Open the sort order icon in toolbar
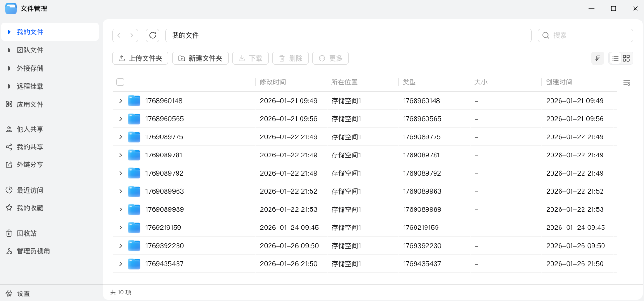Viewport: 644px width, 301px height. [x=597, y=58]
